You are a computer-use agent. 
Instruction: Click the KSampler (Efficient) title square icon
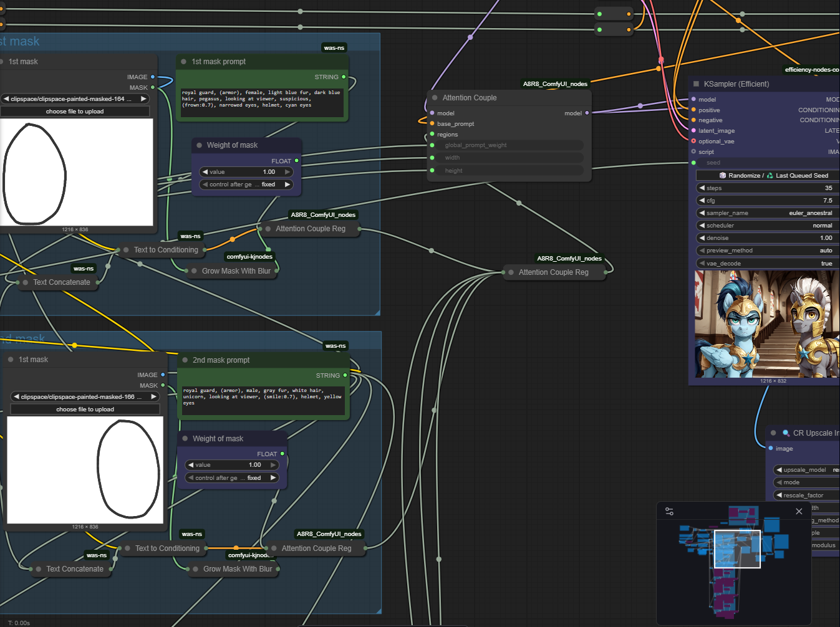(696, 84)
